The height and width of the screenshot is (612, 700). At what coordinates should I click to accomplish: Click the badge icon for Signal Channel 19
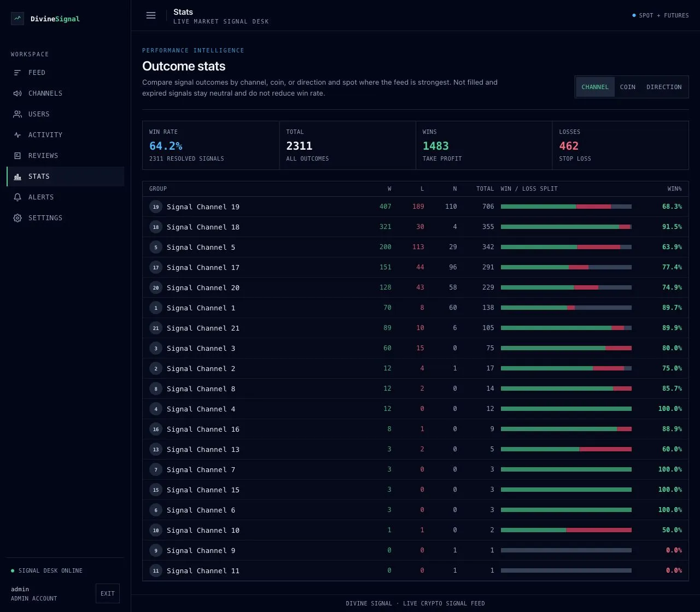pyautogui.click(x=156, y=207)
